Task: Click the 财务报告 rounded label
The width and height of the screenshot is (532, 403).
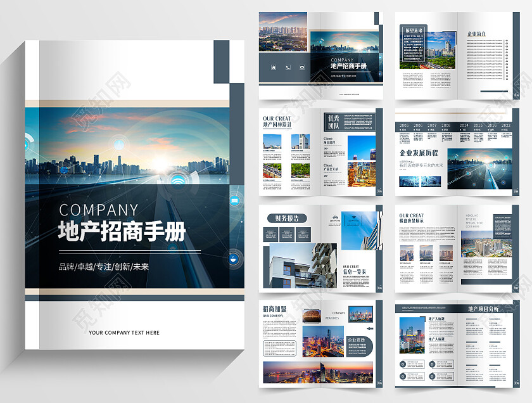Action: (x=287, y=218)
